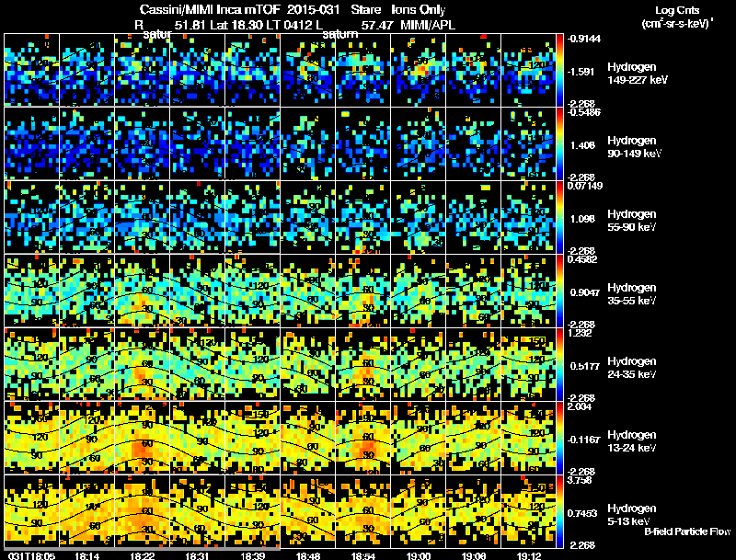Click the '19:06' time axis label

pos(474,555)
